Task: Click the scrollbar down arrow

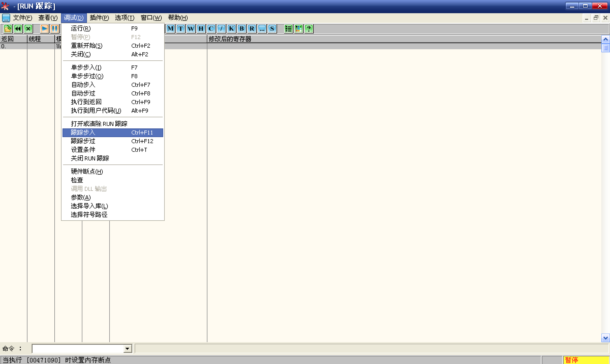Action: pos(606,338)
